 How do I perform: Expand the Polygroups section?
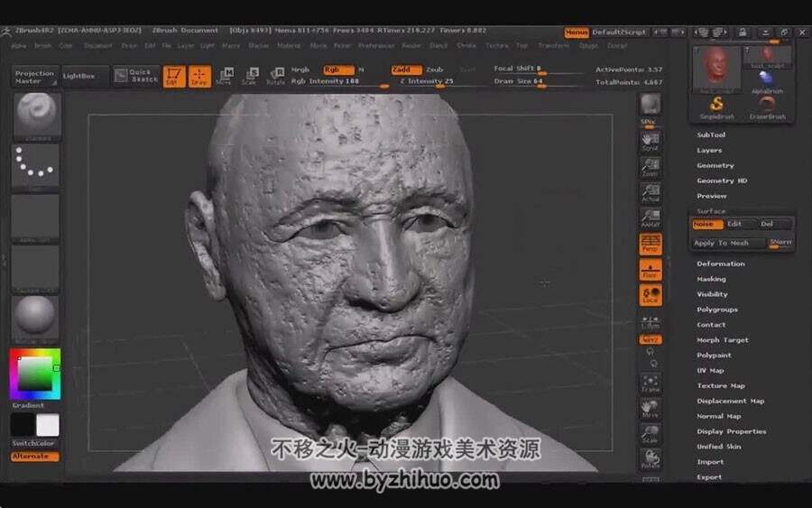point(717,309)
